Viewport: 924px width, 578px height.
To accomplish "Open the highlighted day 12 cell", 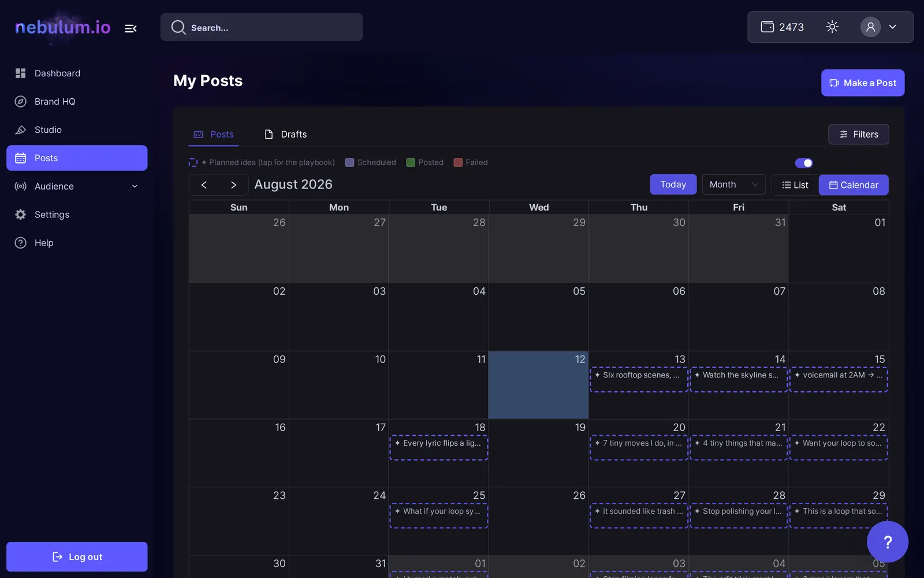I will (538, 385).
